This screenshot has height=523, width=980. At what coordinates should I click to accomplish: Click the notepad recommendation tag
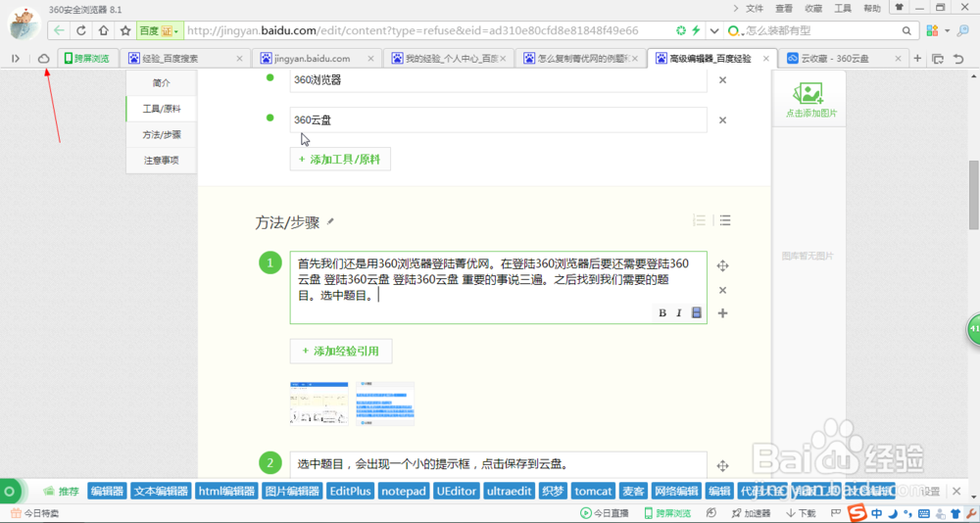pos(405,491)
